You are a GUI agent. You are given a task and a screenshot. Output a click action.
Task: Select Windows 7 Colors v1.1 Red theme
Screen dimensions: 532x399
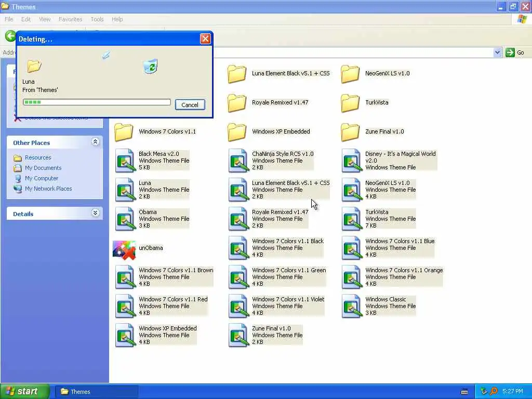pyautogui.click(x=161, y=307)
